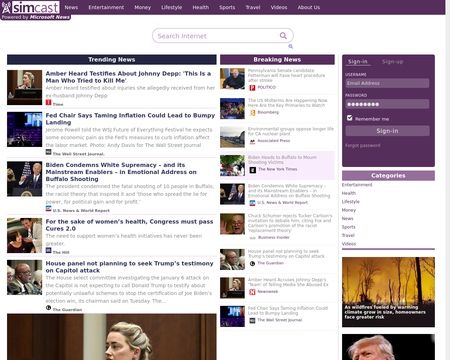Switch to the Sign-up tab
Viewport: 450px width, 360px height.
click(x=392, y=62)
